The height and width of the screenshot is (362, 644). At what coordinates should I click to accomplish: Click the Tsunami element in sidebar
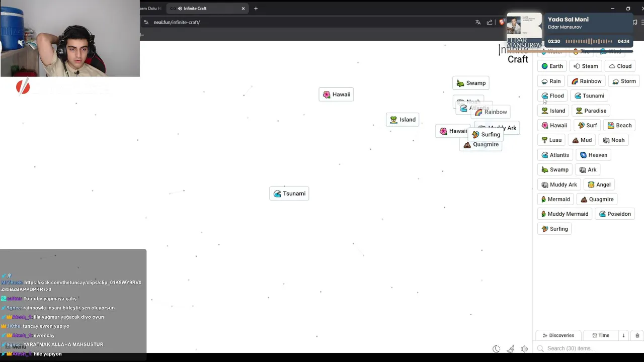point(589,96)
